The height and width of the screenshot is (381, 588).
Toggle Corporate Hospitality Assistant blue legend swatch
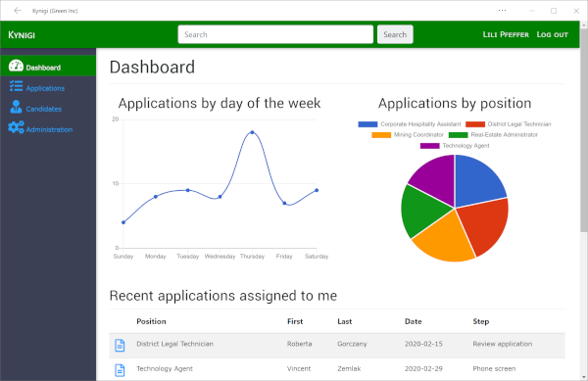367,124
